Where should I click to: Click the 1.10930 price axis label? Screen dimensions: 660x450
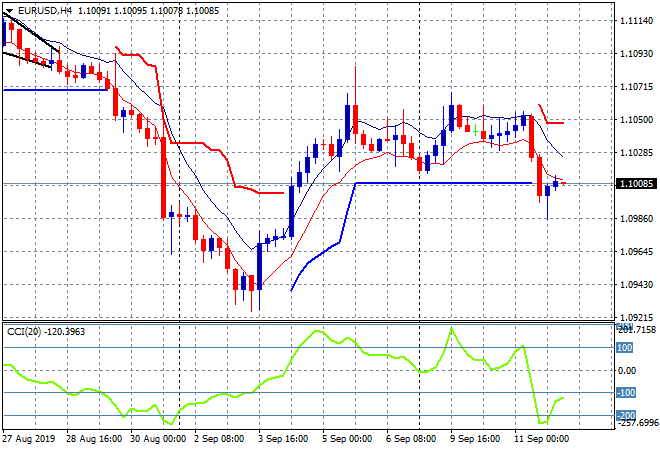637,54
